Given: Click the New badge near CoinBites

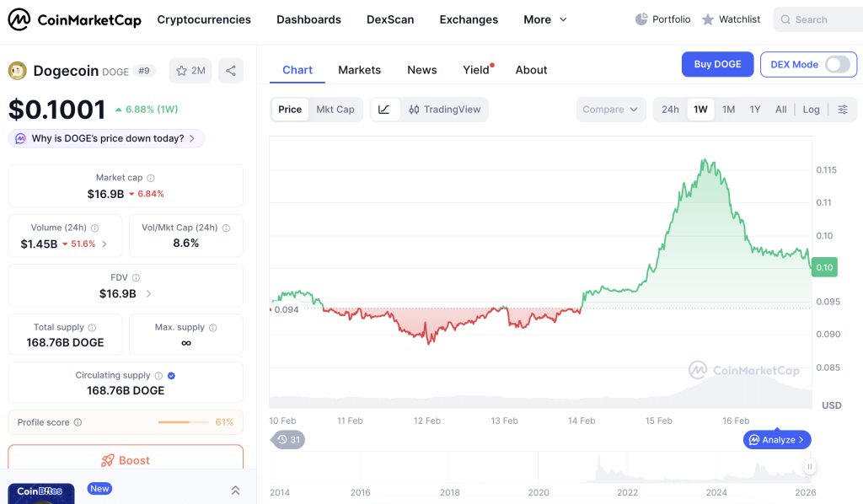Looking at the screenshot, I should coord(99,489).
